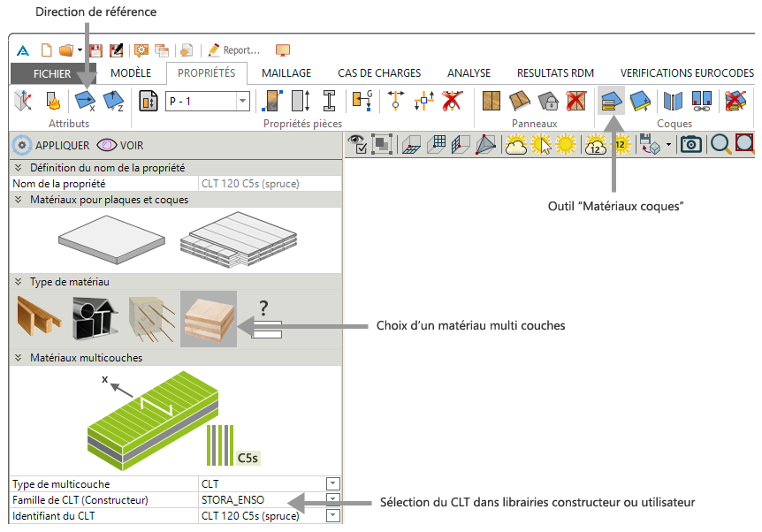Toggle the sun-behind-cloud lighting mode

pyautogui.click(x=515, y=144)
